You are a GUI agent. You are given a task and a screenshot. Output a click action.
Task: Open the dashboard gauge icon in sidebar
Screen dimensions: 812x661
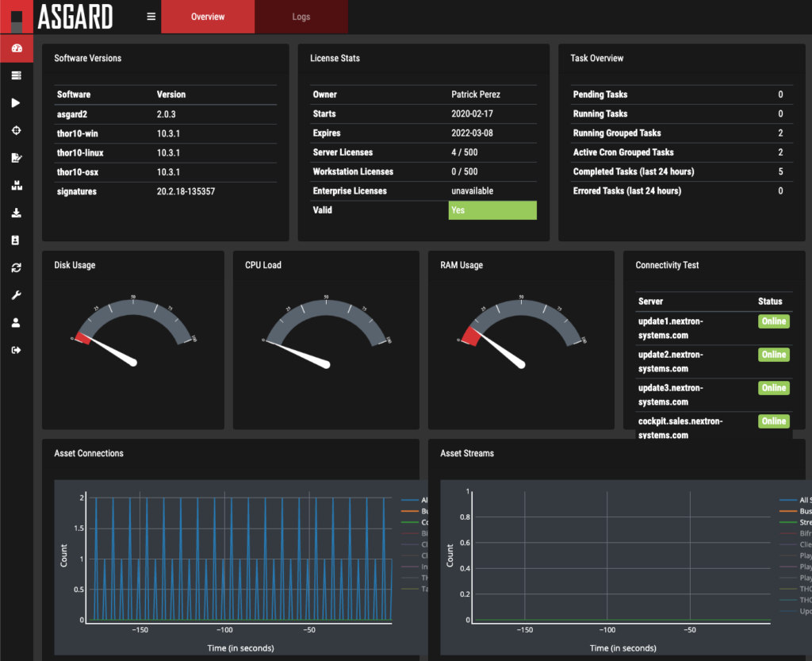pos(17,48)
